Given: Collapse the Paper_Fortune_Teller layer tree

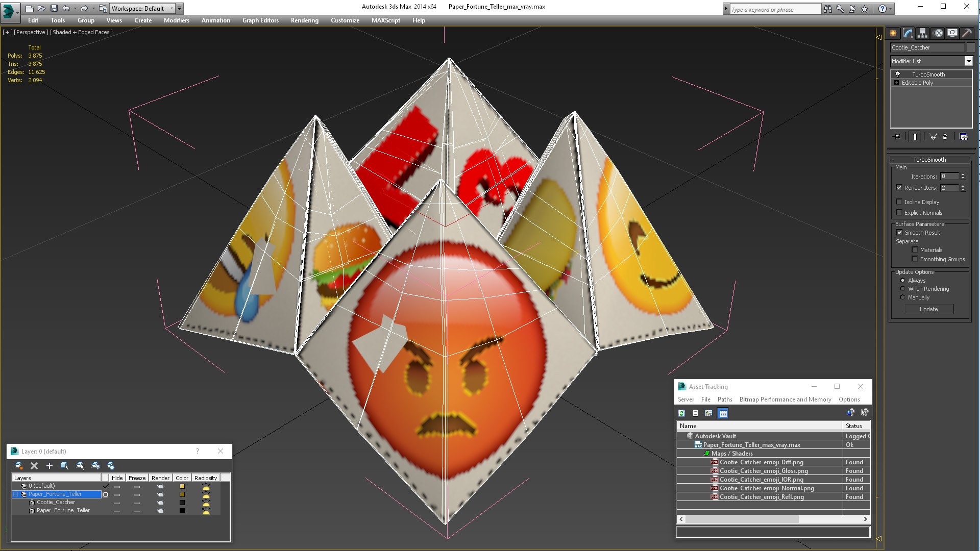Looking at the screenshot, I should click(x=15, y=494).
